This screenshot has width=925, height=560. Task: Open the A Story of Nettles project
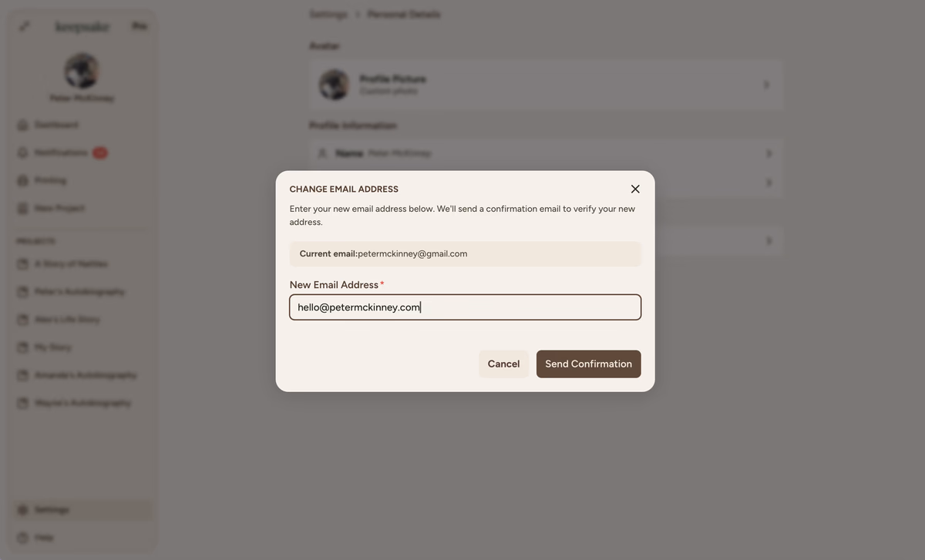[x=70, y=264]
